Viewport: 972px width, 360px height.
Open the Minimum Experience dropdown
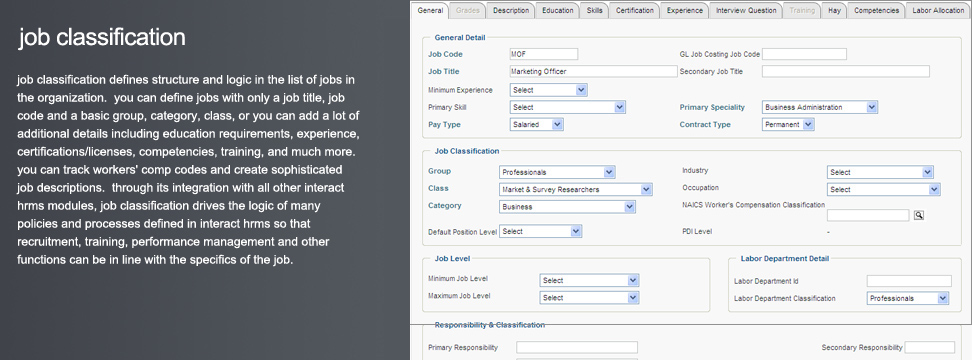(549, 90)
